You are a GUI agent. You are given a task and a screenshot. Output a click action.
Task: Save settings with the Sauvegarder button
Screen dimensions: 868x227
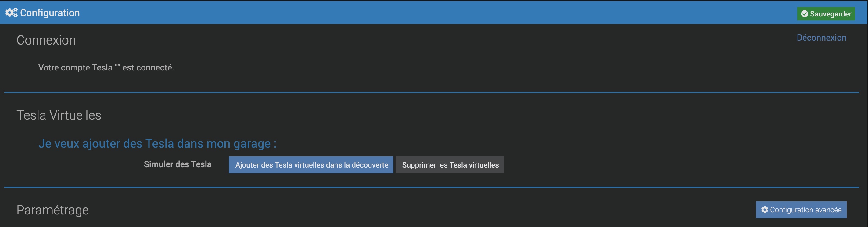pos(826,14)
